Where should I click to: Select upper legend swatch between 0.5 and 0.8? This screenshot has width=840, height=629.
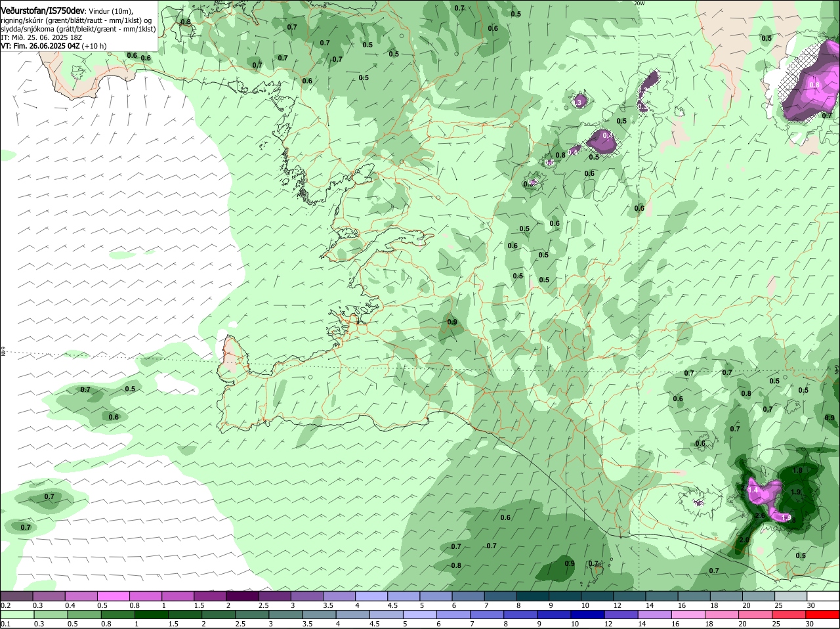(114, 596)
